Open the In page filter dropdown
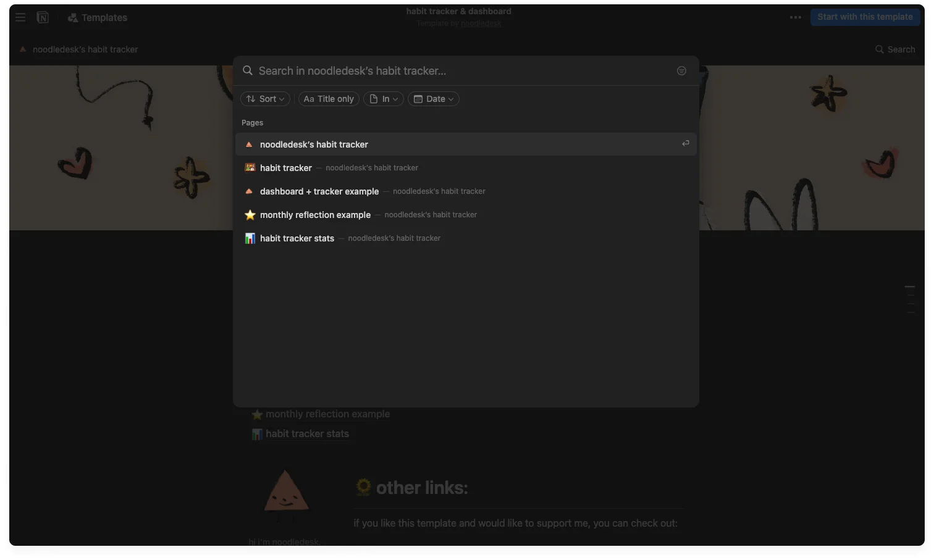Screen dimensions: 934x560 click(x=384, y=99)
